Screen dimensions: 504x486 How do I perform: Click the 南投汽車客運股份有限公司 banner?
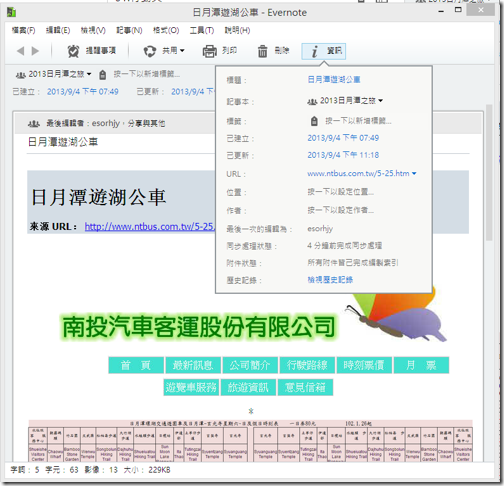tap(199, 327)
